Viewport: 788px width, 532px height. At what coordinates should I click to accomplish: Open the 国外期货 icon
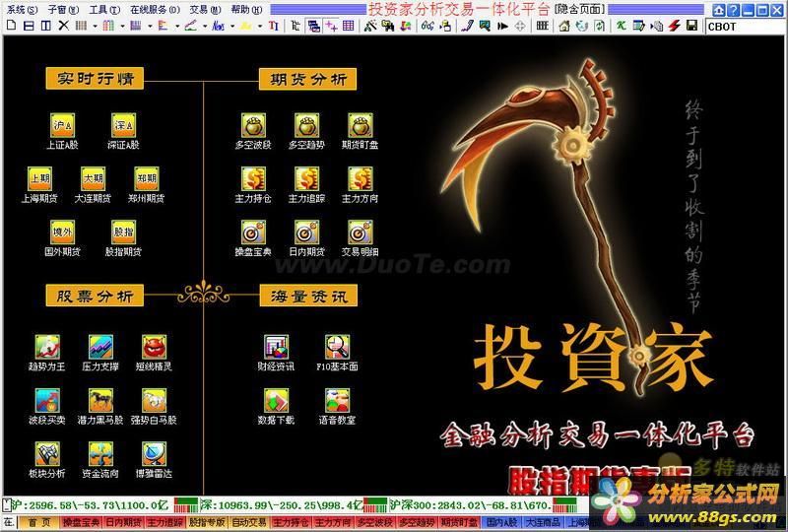62,233
